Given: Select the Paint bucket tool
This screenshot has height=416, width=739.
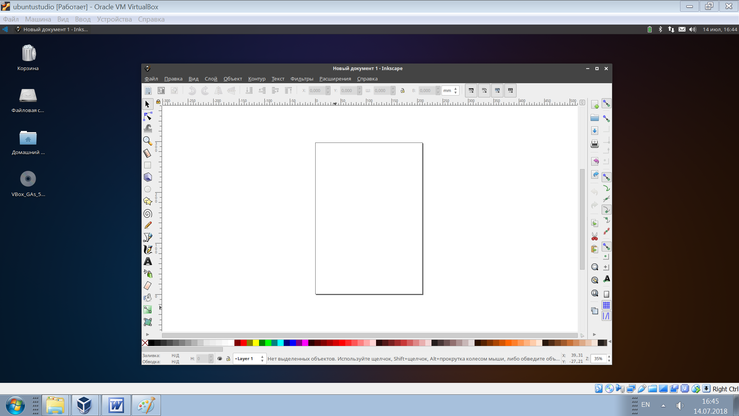Looking at the screenshot, I should (x=148, y=298).
